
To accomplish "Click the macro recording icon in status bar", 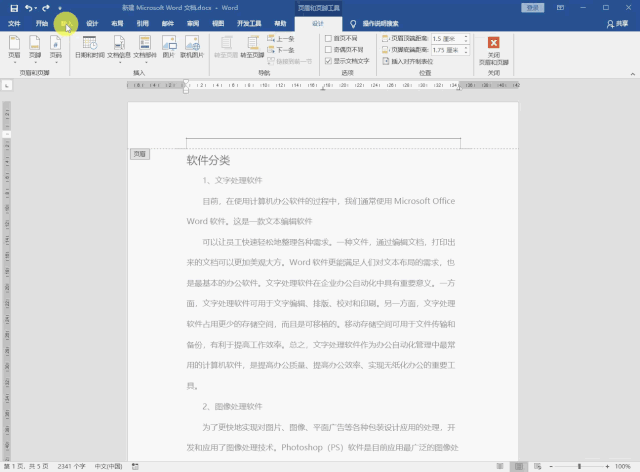I will [135, 466].
